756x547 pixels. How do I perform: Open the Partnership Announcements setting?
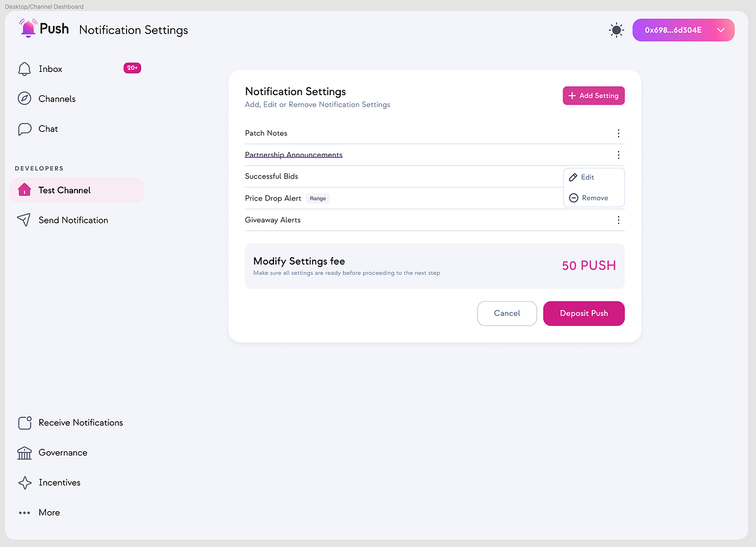coord(294,154)
